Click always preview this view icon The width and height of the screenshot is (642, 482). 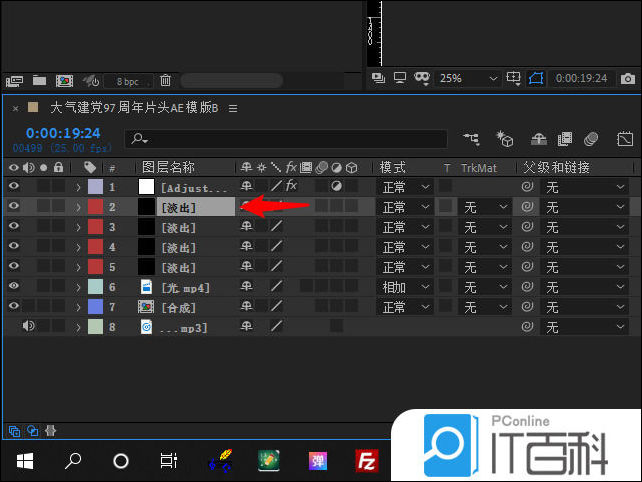click(378, 77)
